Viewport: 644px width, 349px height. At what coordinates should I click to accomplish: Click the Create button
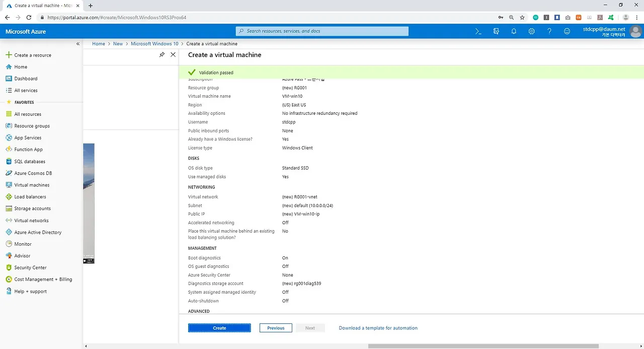pyautogui.click(x=219, y=328)
